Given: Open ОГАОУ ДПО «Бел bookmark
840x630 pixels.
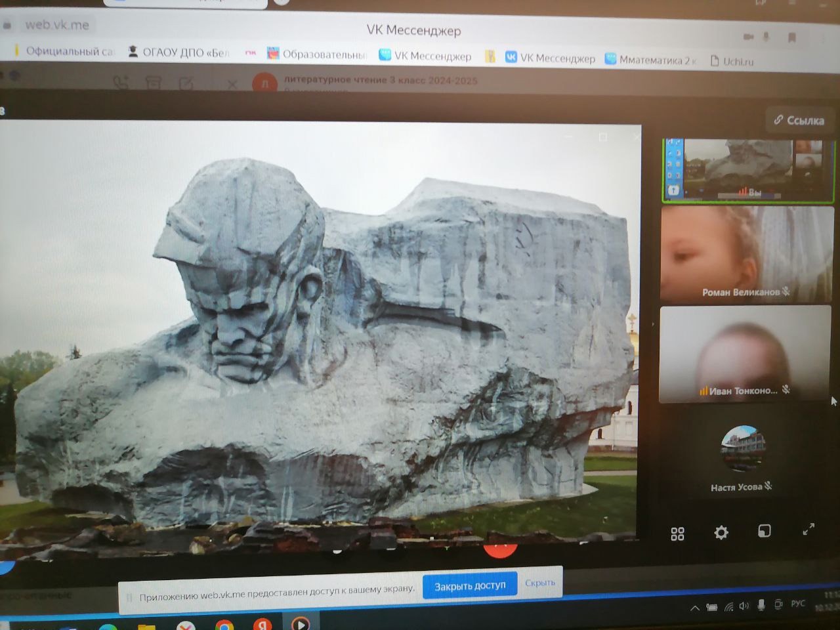Looking at the screenshot, I should [178, 52].
